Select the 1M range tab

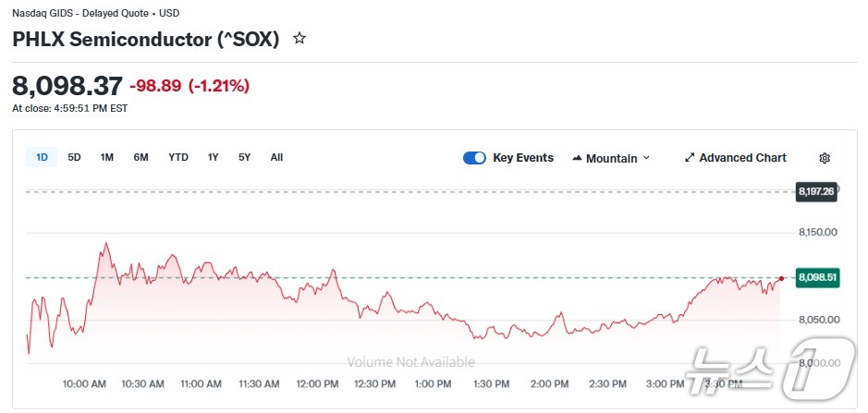pos(107,157)
